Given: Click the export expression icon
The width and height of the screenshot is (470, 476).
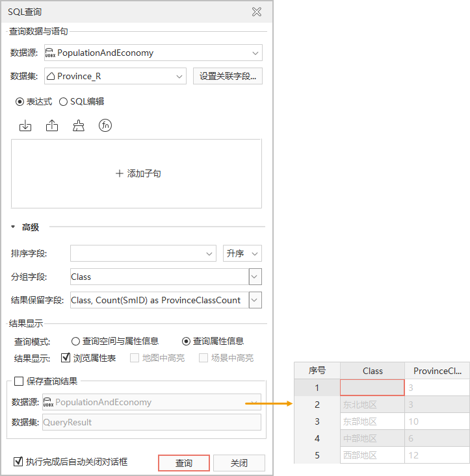Looking at the screenshot, I should click(x=52, y=126).
